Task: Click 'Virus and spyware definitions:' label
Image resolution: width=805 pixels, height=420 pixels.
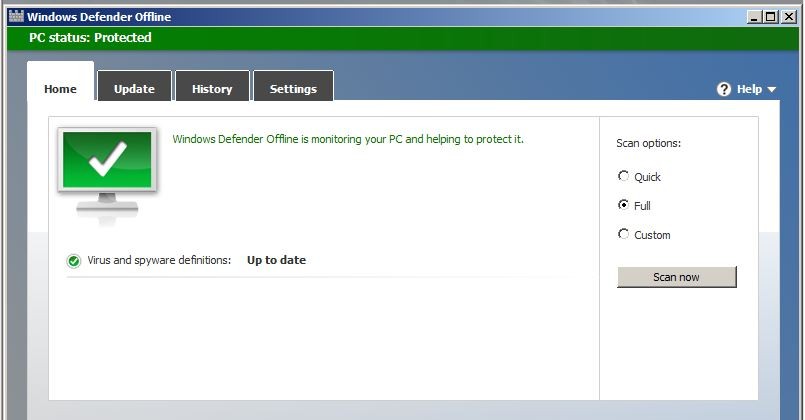Action: [159, 260]
